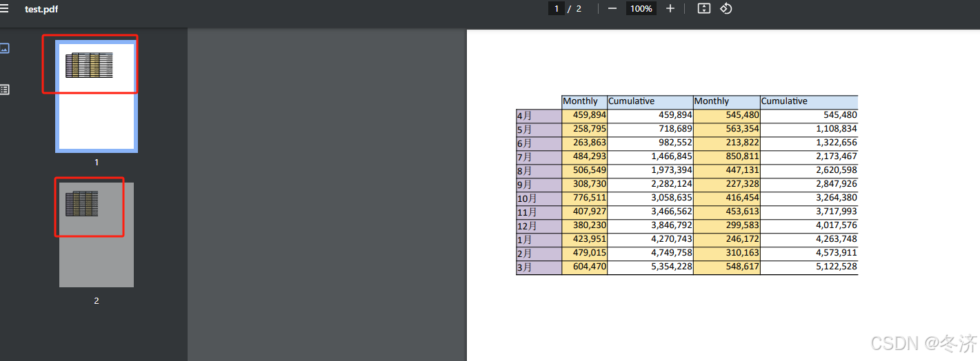Click the cell value 506,549
Image resolution: width=980 pixels, height=361 pixels.
click(x=589, y=170)
